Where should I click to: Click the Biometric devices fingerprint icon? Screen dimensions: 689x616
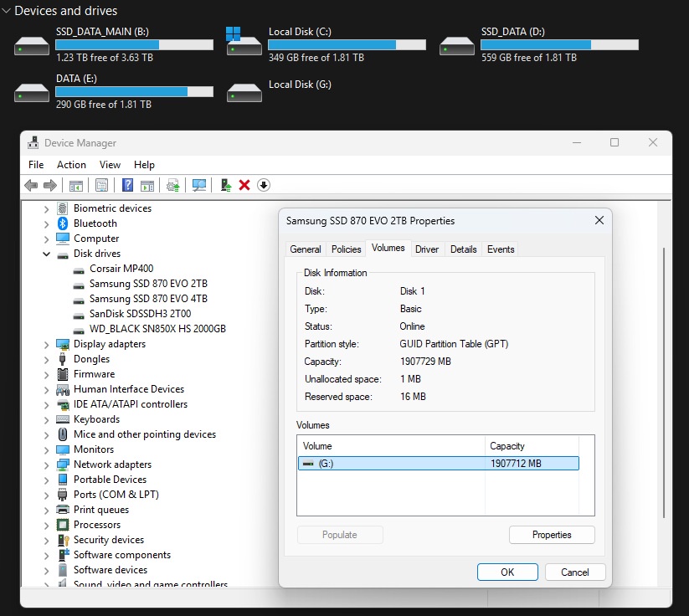[63, 208]
